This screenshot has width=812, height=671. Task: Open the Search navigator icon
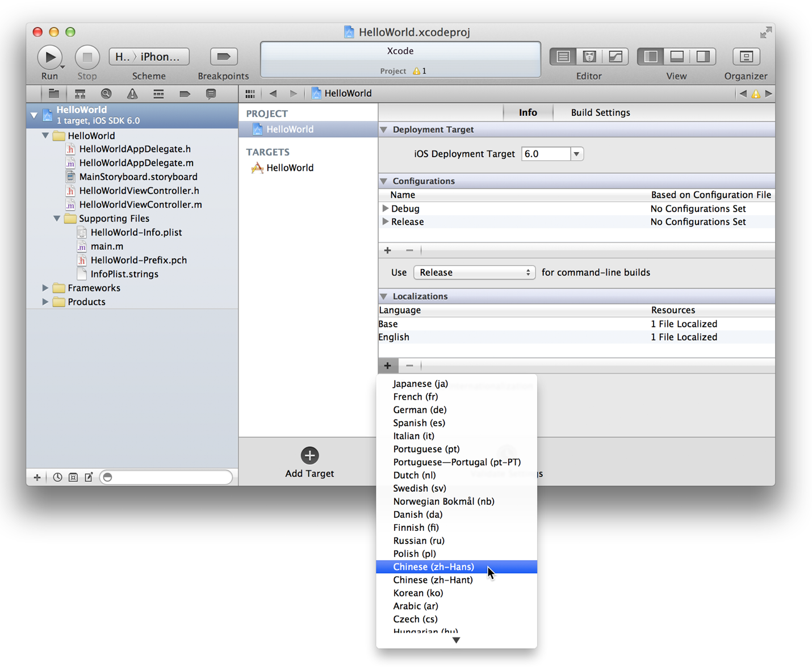tap(106, 94)
